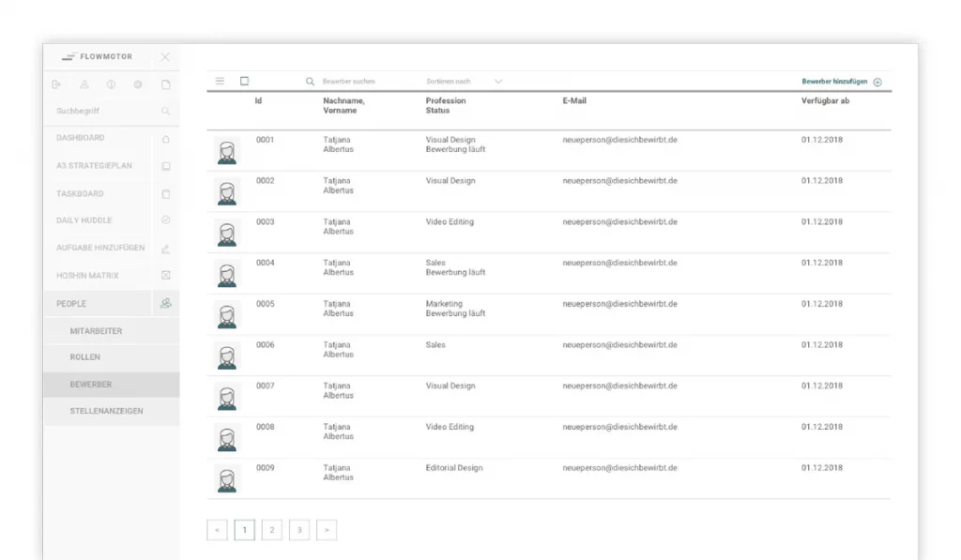
Task: Select Stellenanzeigen submenu item
Action: [x=111, y=411]
